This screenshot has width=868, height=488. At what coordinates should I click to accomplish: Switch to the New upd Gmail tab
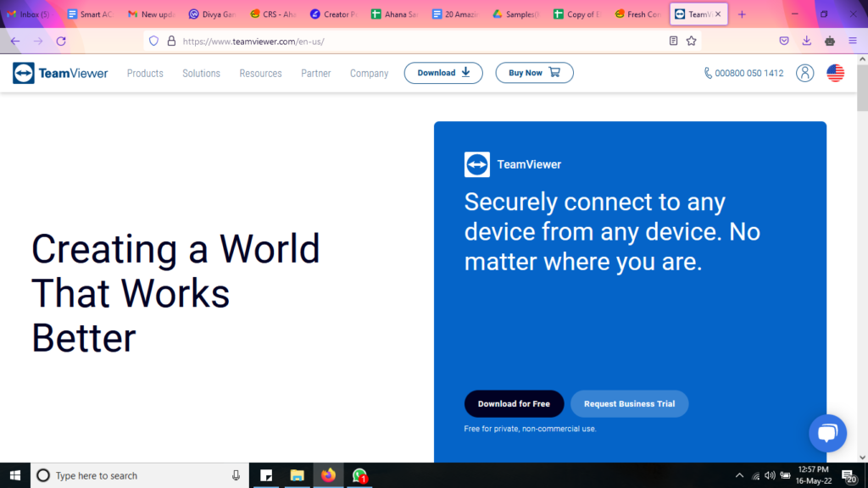(x=151, y=14)
